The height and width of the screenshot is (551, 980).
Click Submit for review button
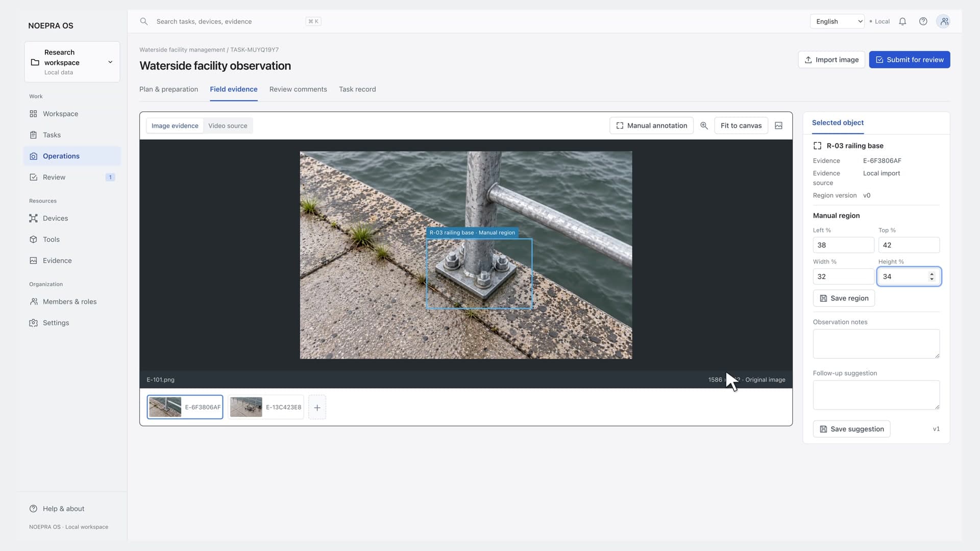(x=909, y=60)
